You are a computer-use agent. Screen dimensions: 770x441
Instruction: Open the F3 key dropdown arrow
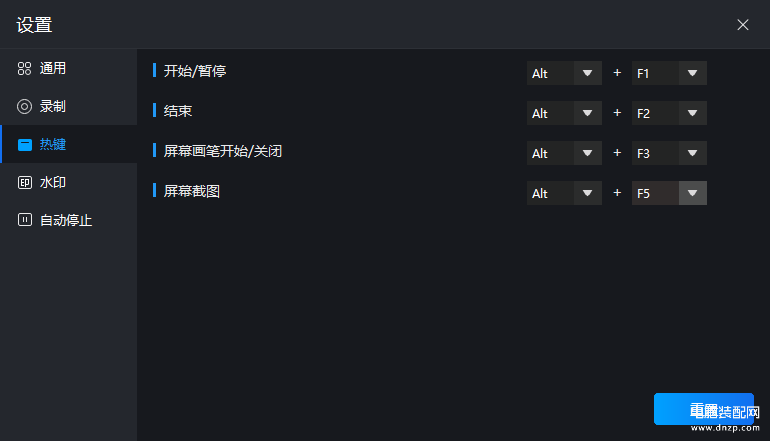[x=692, y=153]
